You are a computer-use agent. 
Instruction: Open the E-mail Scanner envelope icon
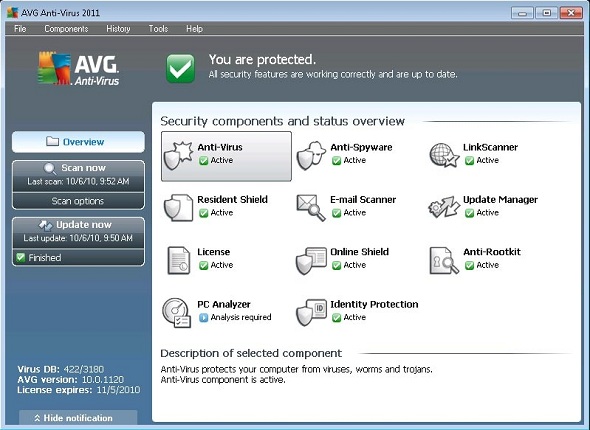click(311, 207)
